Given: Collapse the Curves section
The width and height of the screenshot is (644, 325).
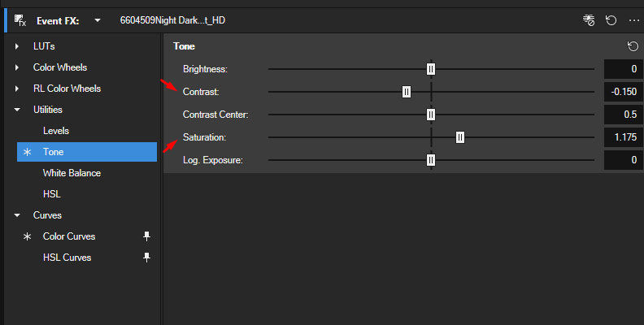Looking at the screenshot, I should point(17,215).
